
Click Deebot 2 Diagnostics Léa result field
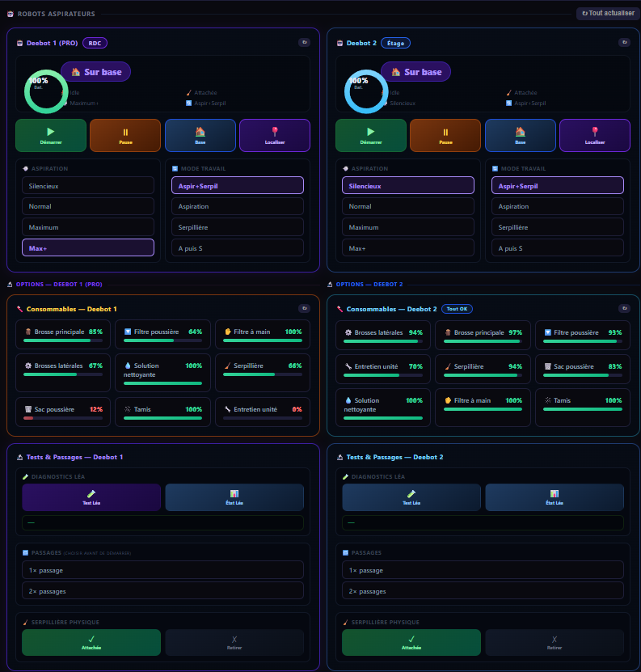(x=483, y=523)
